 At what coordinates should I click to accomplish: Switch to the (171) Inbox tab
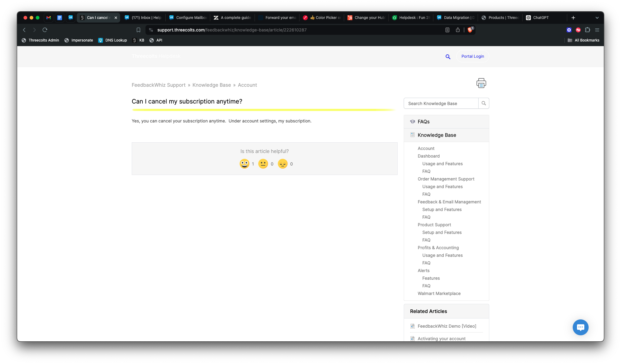143,18
